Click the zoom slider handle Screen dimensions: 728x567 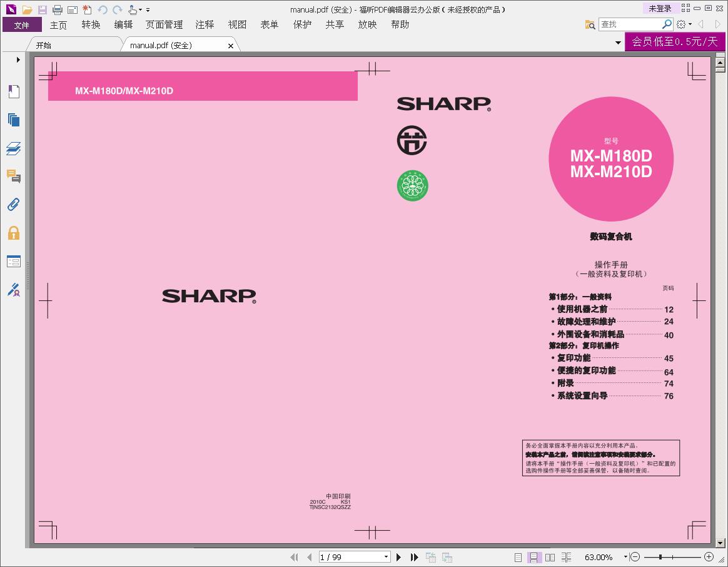(660, 557)
